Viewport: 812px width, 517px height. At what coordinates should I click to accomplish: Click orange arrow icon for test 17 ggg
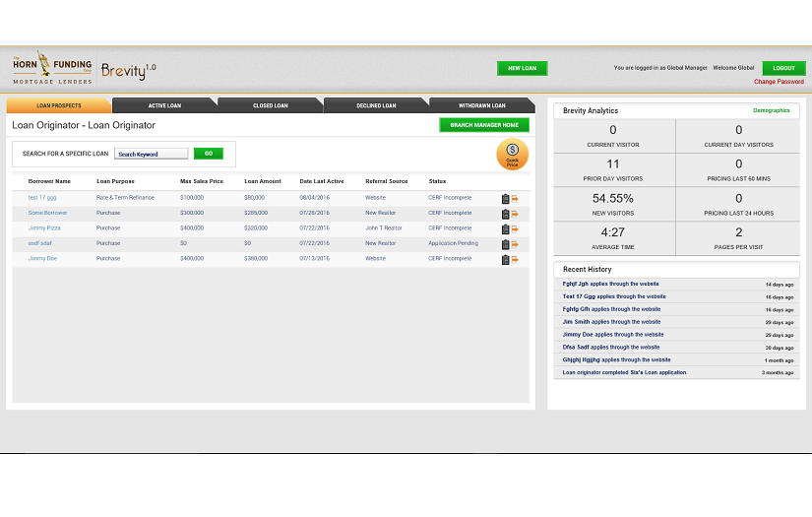coord(515,198)
